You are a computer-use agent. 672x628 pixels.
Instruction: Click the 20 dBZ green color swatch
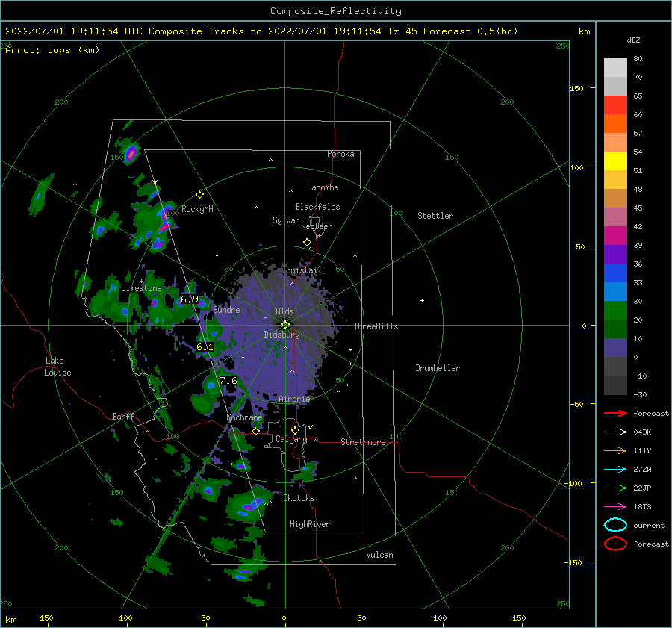(615, 329)
